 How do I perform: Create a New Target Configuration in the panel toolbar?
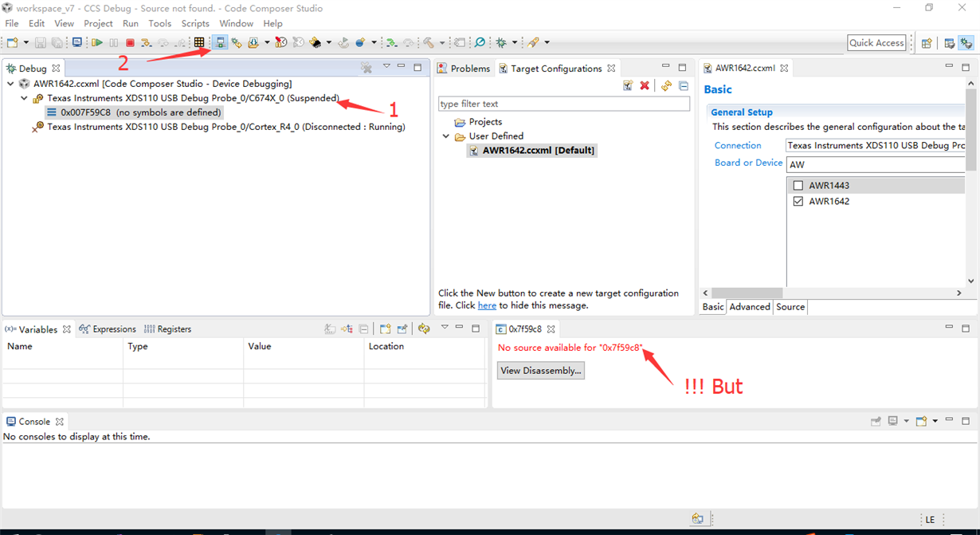coord(627,85)
